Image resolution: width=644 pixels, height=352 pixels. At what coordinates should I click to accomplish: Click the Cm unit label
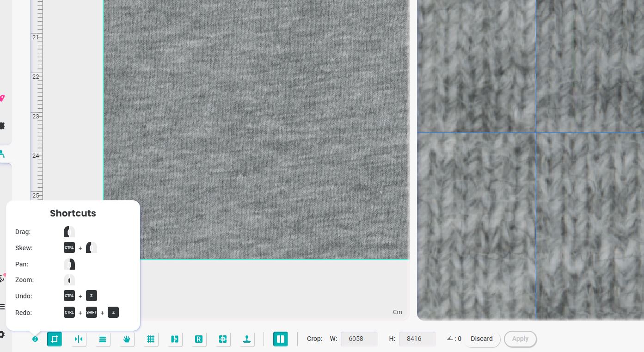398,312
